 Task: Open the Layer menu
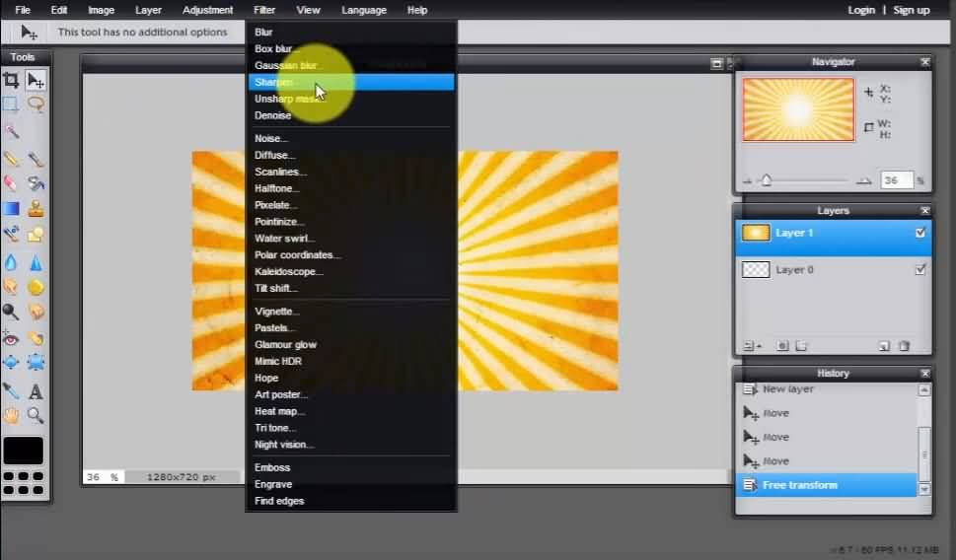(x=148, y=10)
